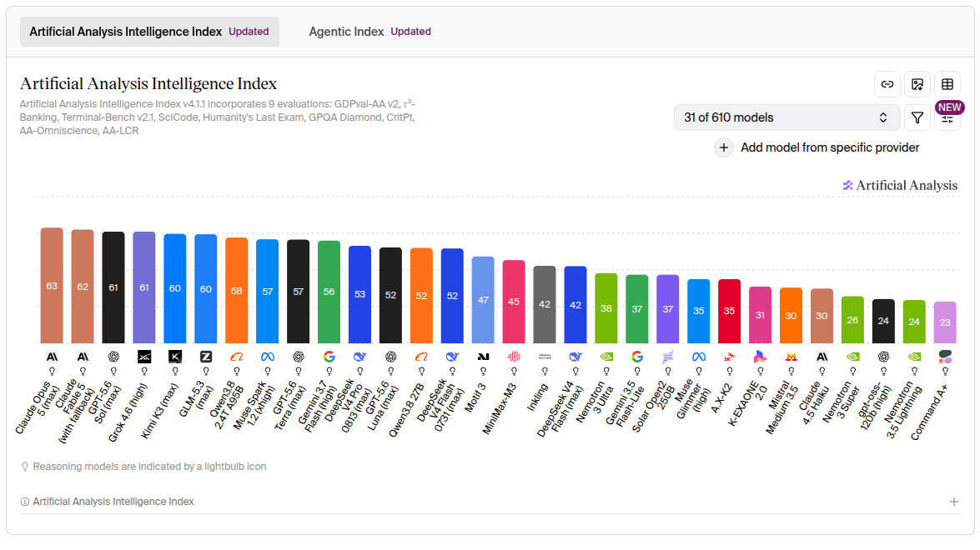The height and width of the screenshot is (550, 980).
Task: Open the filter funnel icon
Action: click(x=917, y=117)
